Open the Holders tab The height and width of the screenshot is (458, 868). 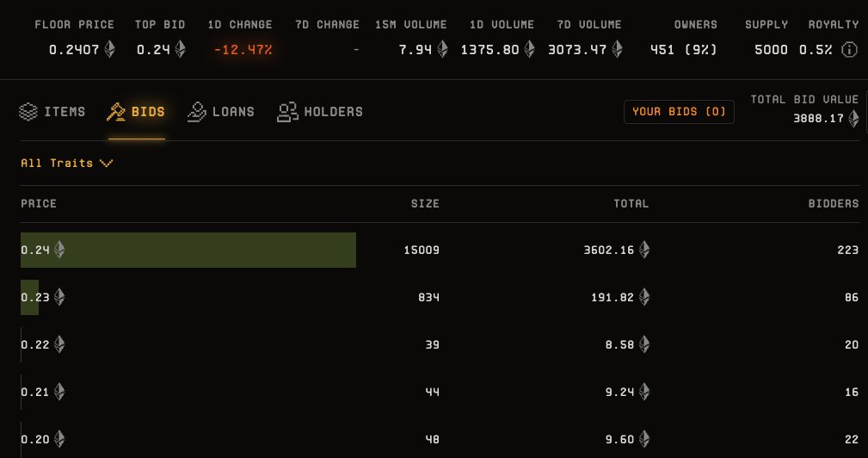[320, 112]
